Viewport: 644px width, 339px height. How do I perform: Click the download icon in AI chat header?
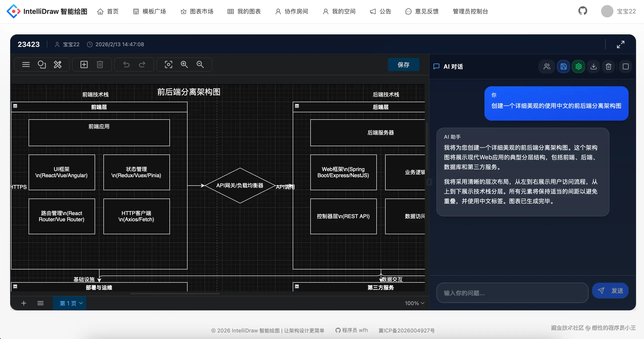(593, 66)
